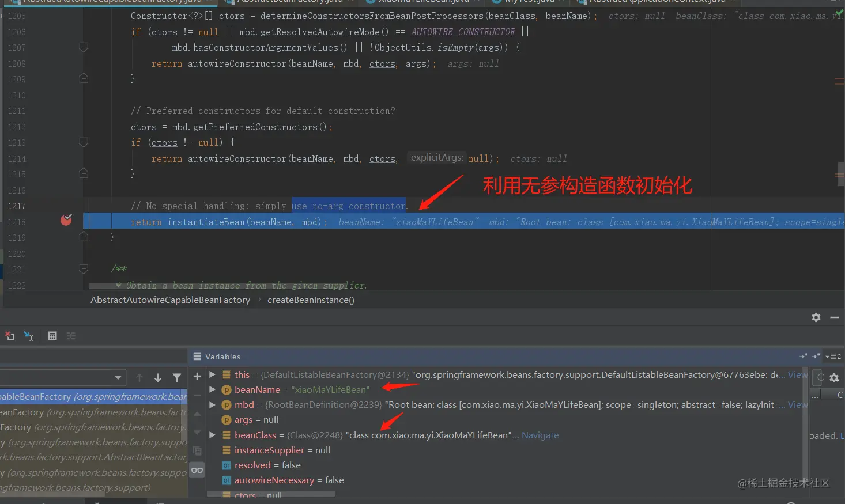Open settings gear in the right-side memory panel
This screenshot has height=504, width=845.
click(834, 378)
